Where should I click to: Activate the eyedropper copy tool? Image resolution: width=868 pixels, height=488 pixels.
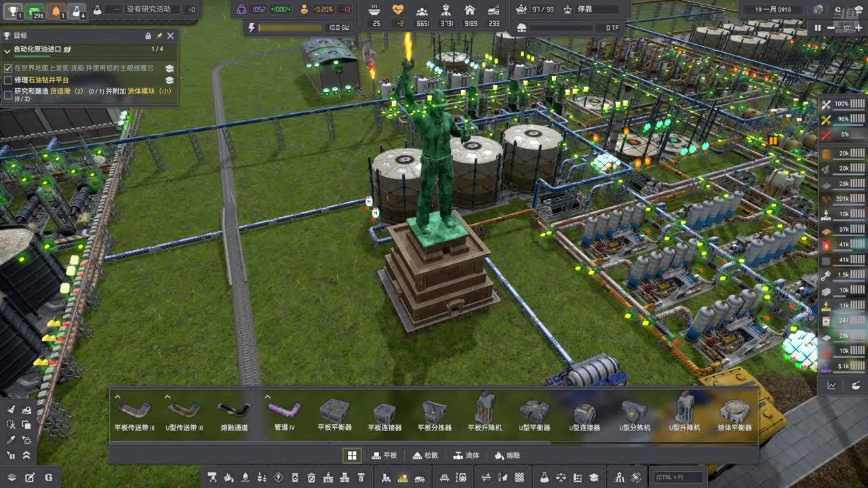(x=12, y=439)
